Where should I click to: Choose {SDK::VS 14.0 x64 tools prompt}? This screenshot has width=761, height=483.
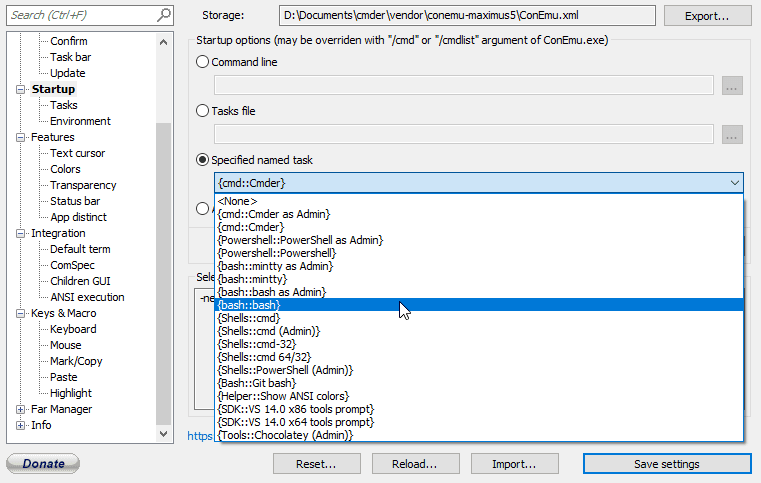(x=479, y=422)
